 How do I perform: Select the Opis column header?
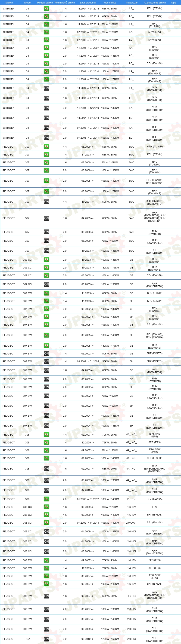(x=174, y=3)
